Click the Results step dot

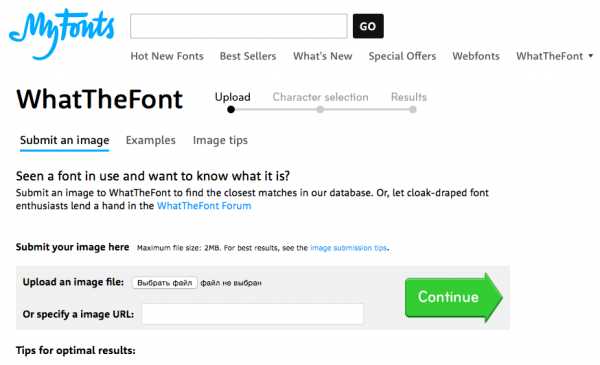(412, 110)
